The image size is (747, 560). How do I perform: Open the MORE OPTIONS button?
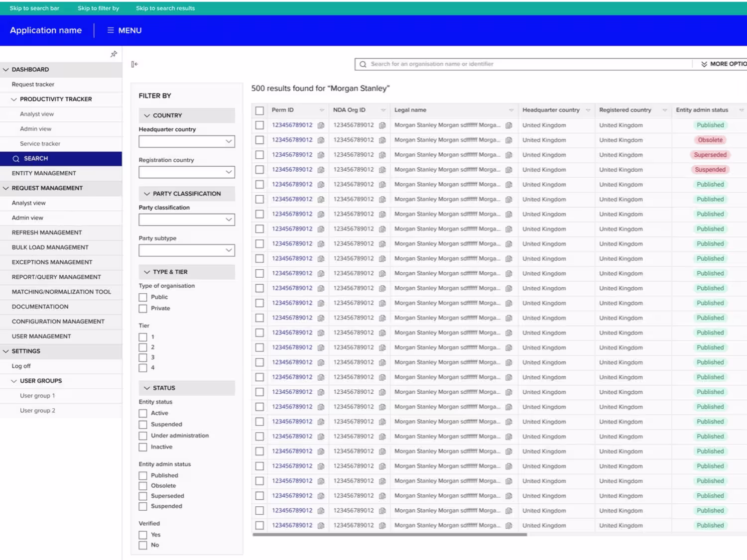pos(724,64)
